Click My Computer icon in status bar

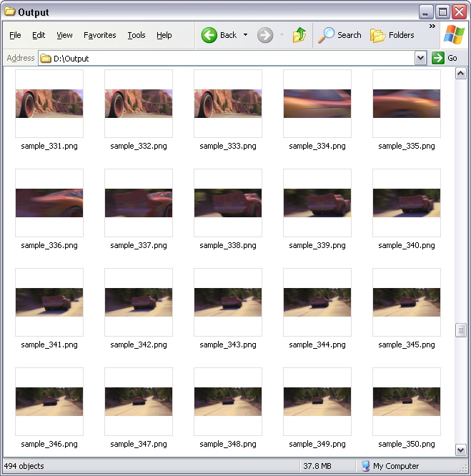[x=366, y=466]
